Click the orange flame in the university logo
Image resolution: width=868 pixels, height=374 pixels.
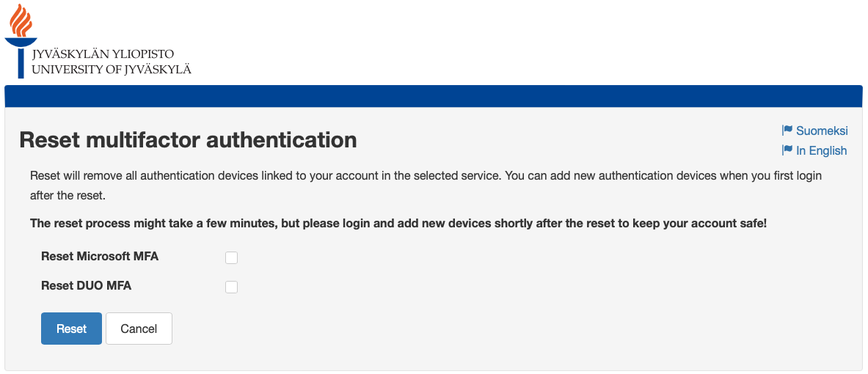click(20, 20)
